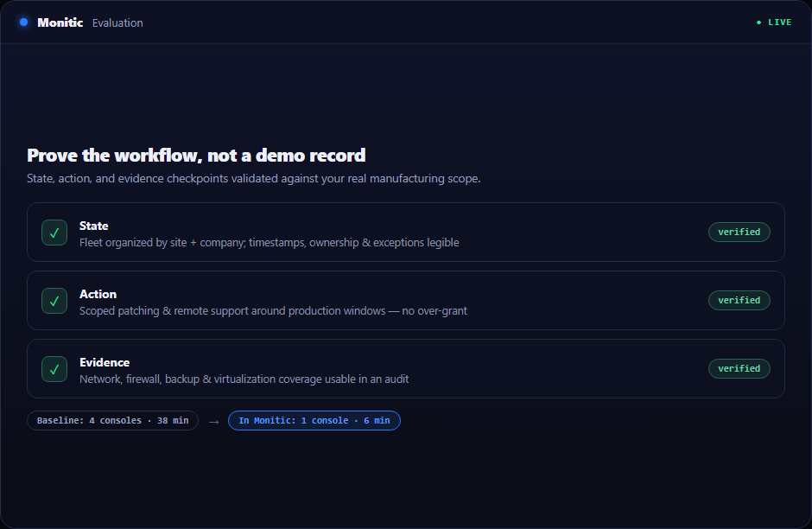
Task: Click the 'Baseline: 4 consoles · 38 min' pill
Action: 113,421
